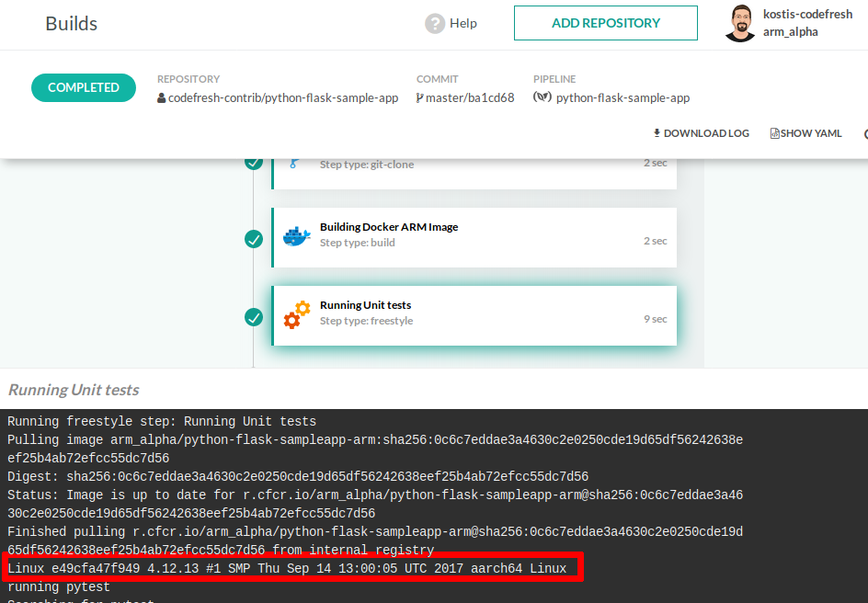Click green checkmark beside git-clone step
Image resolution: width=868 pixels, height=603 pixels.
click(x=254, y=163)
